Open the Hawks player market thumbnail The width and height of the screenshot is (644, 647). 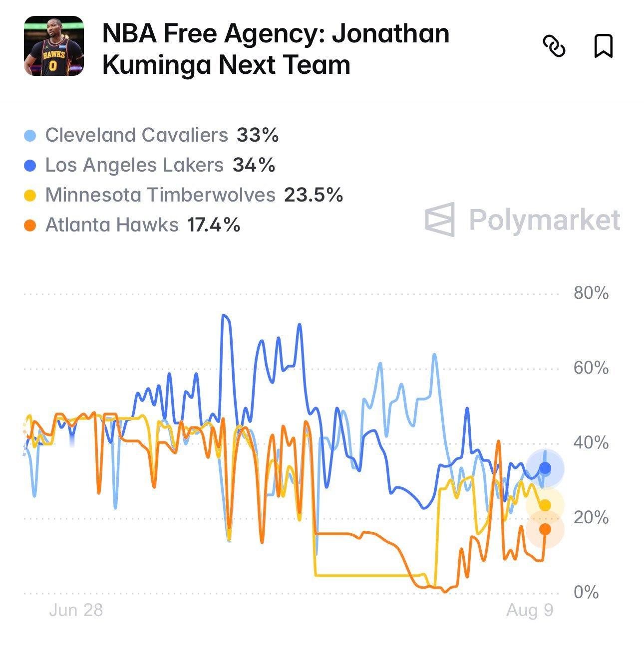[x=54, y=46]
